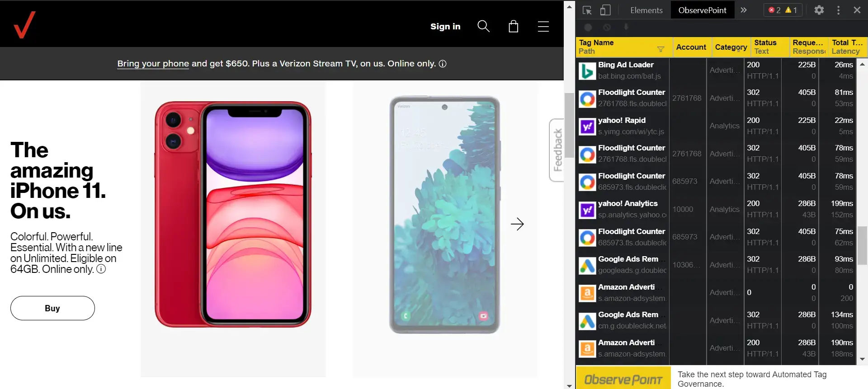Click the page vertical scrollbar thumb
This screenshot has height=389, width=868.
[569, 125]
